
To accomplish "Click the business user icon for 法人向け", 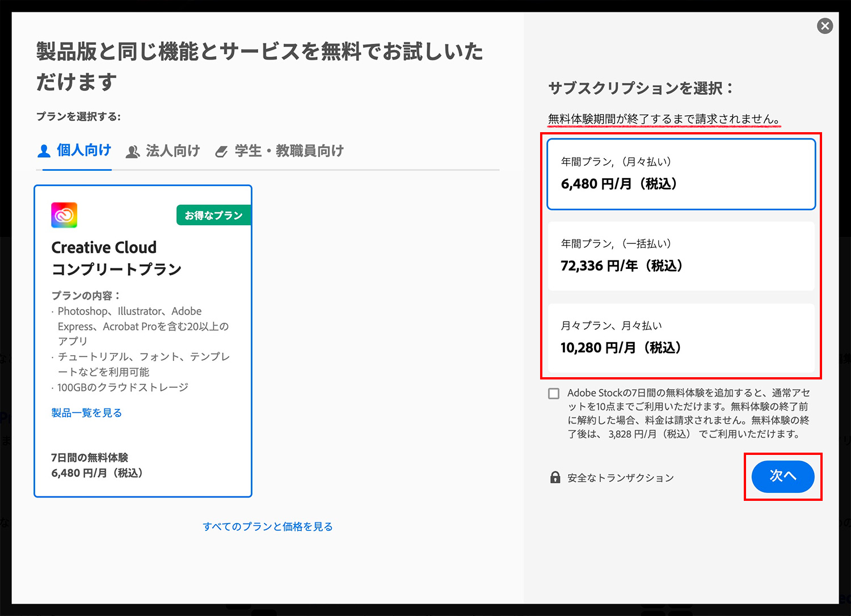I will tap(133, 151).
